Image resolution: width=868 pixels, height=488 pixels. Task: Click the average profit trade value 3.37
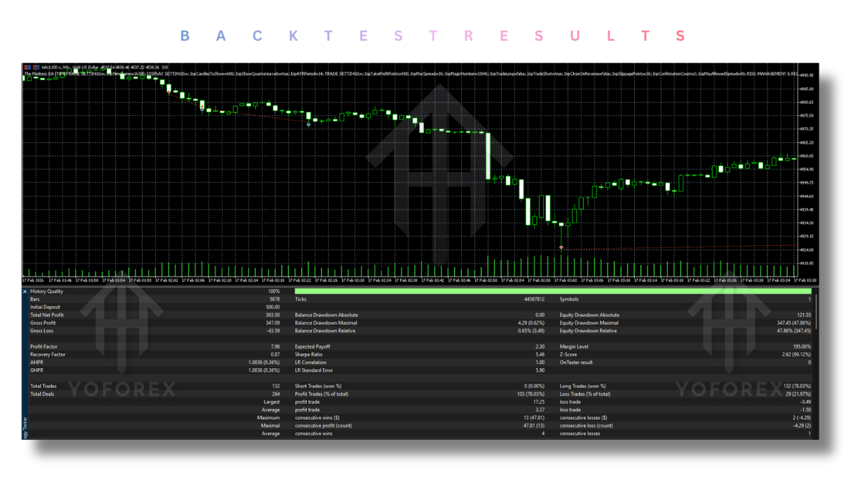[540, 410]
